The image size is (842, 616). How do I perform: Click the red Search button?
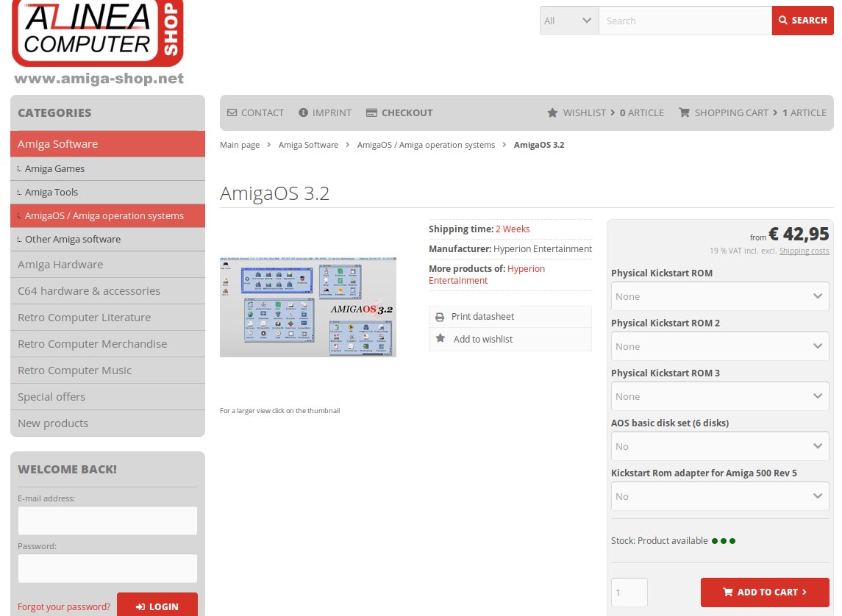(x=803, y=21)
